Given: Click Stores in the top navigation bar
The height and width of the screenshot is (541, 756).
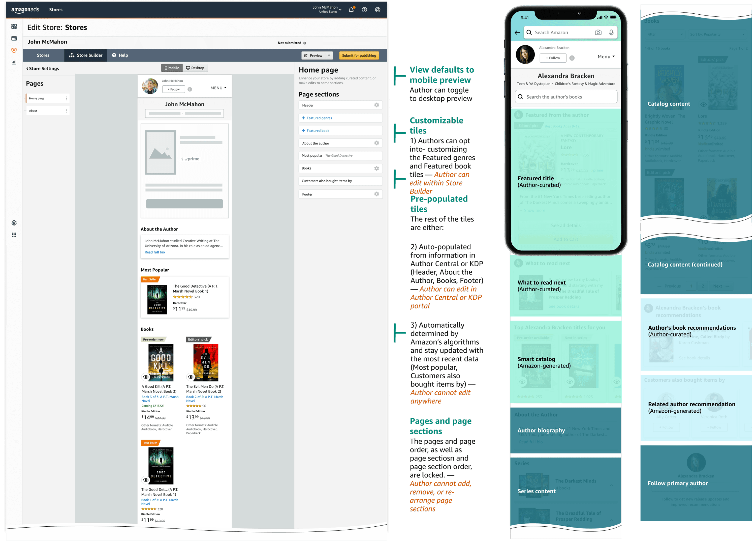Looking at the screenshot, I should [x=56, y=10].
